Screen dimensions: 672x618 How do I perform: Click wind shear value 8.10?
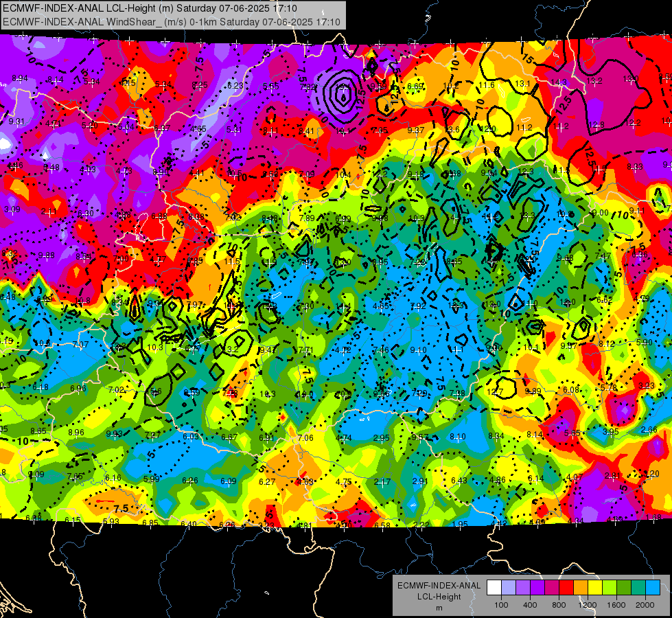(458, 437)
